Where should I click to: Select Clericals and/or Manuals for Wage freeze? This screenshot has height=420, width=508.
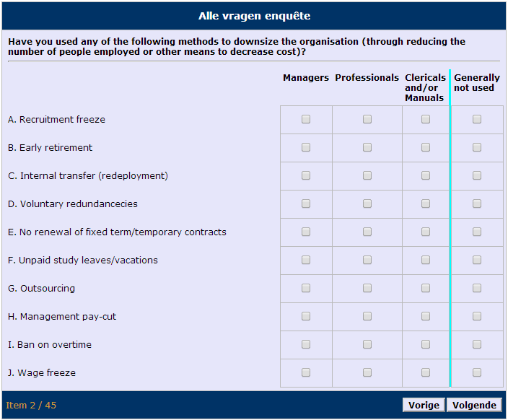pos(426,373)
